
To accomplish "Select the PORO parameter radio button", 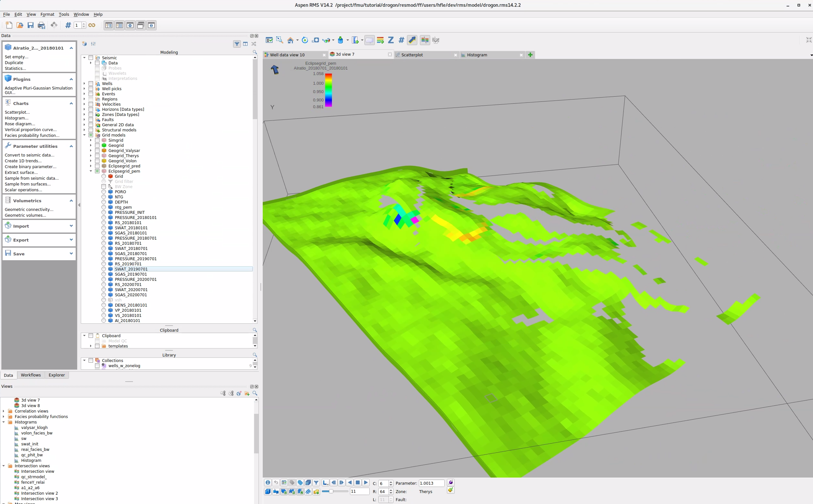I will click(104, 192).
